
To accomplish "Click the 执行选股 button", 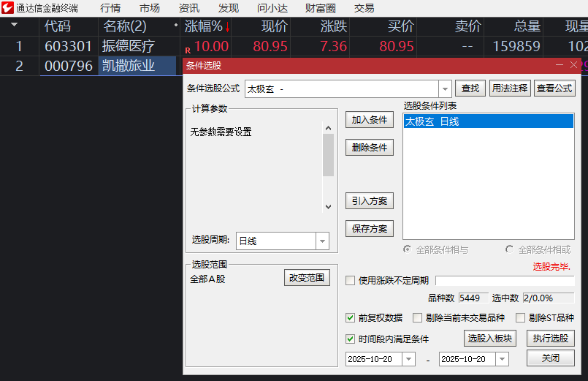I will point(551,339).
